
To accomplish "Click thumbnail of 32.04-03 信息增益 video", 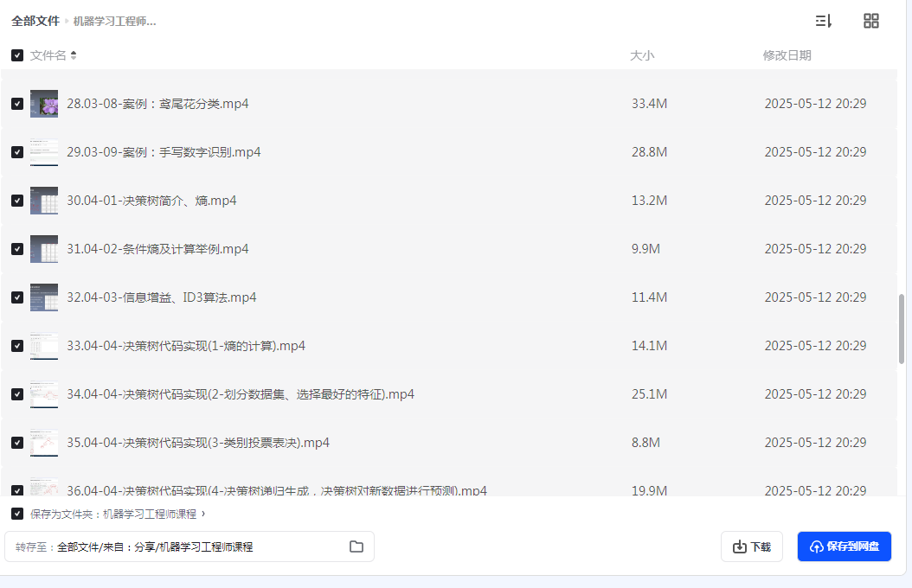I will pos(44,297).
